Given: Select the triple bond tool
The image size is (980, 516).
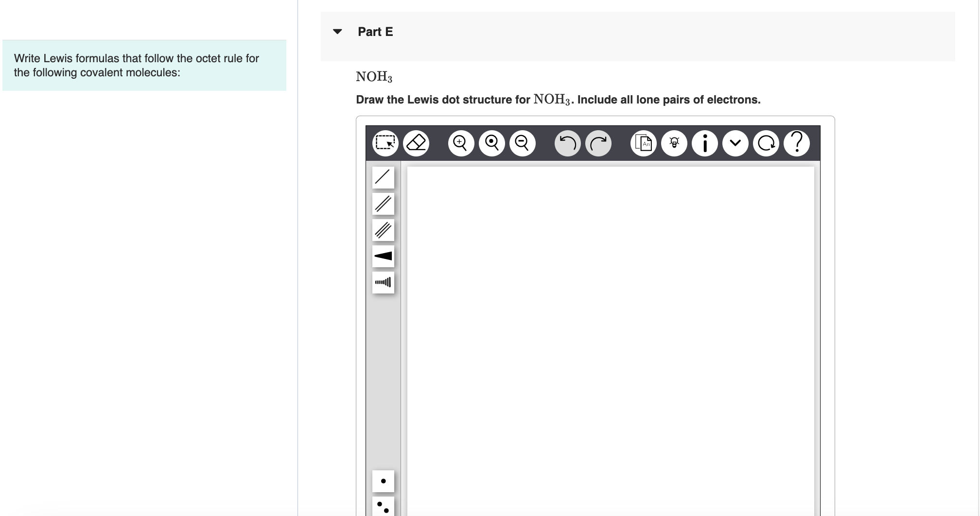Looking at the screenshot, I should (383, 230).
